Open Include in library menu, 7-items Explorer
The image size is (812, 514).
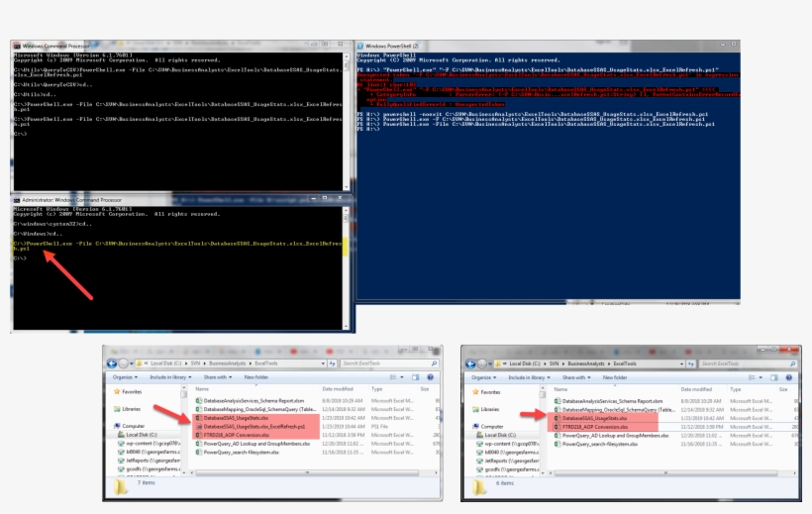coord(170,377)
